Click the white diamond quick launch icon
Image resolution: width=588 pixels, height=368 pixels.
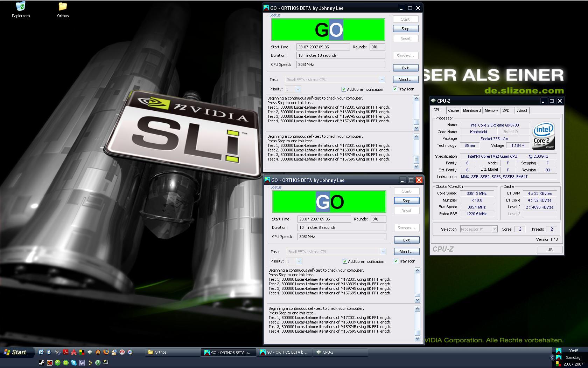click(x=90, y=352)
